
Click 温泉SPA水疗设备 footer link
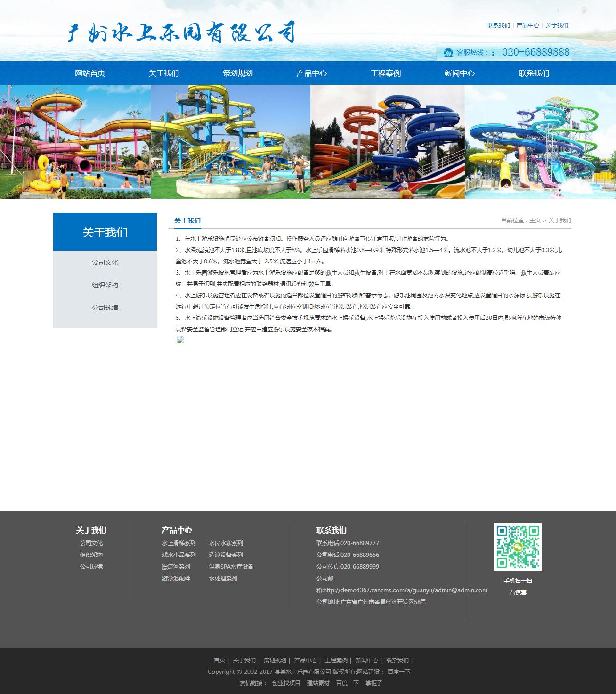click(x=231, y=567)
